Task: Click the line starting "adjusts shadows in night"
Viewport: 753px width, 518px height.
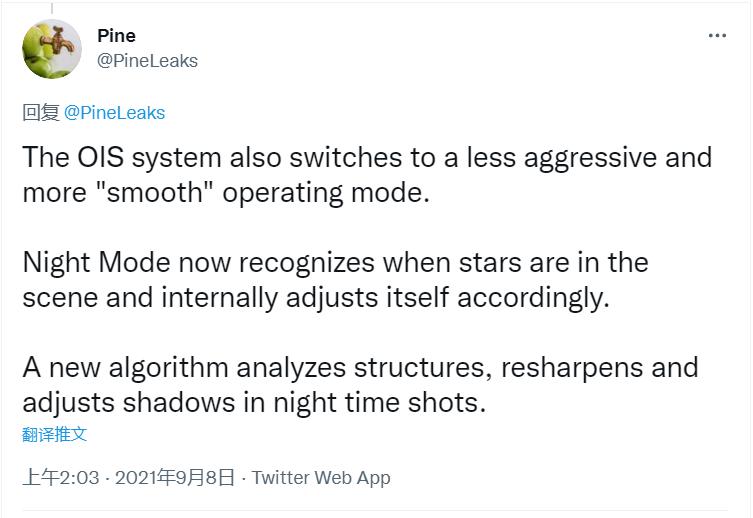Action: tap(254, 401)
